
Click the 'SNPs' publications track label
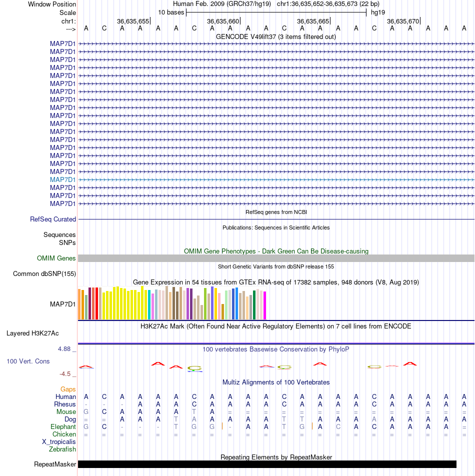pyautogui.click(x=67, y=242)
